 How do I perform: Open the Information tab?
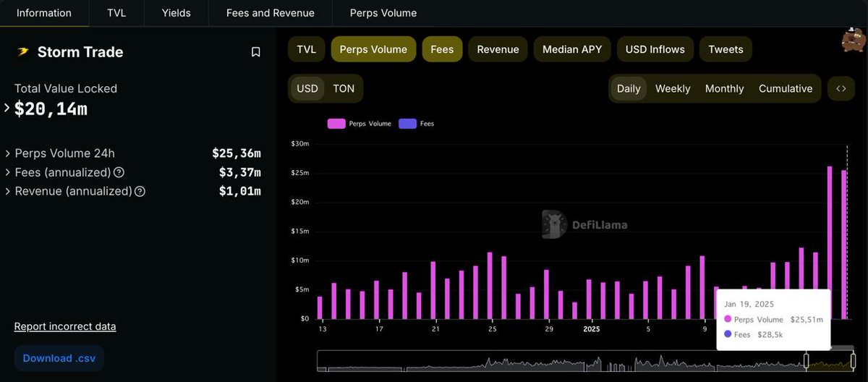coord(44,13)
